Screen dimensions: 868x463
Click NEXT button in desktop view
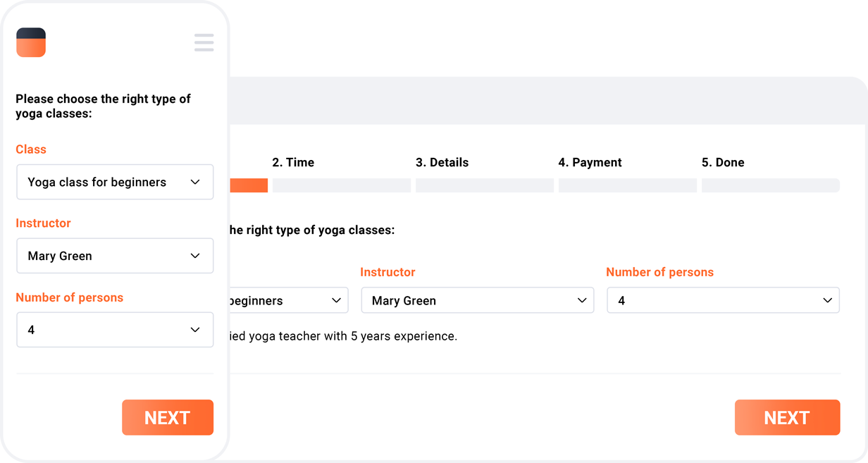[787, 418]
